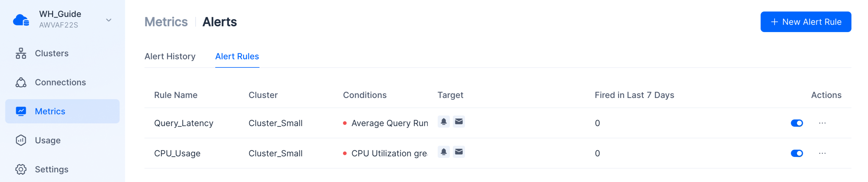
Task: Switch to the Alert History tab
Action: point(170,56)
